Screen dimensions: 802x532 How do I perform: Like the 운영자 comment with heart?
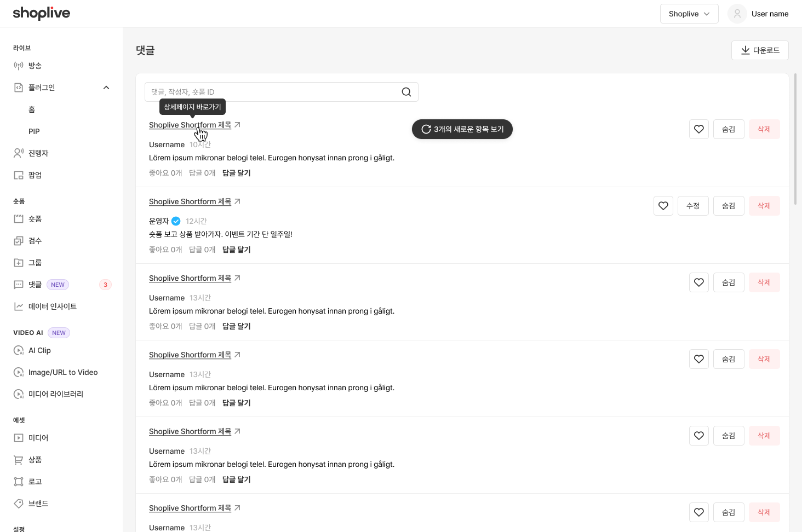pos(663,206)
